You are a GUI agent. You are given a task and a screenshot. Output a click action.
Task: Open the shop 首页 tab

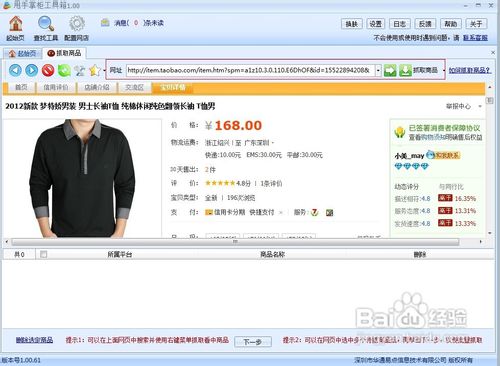(x=21, y=87)
